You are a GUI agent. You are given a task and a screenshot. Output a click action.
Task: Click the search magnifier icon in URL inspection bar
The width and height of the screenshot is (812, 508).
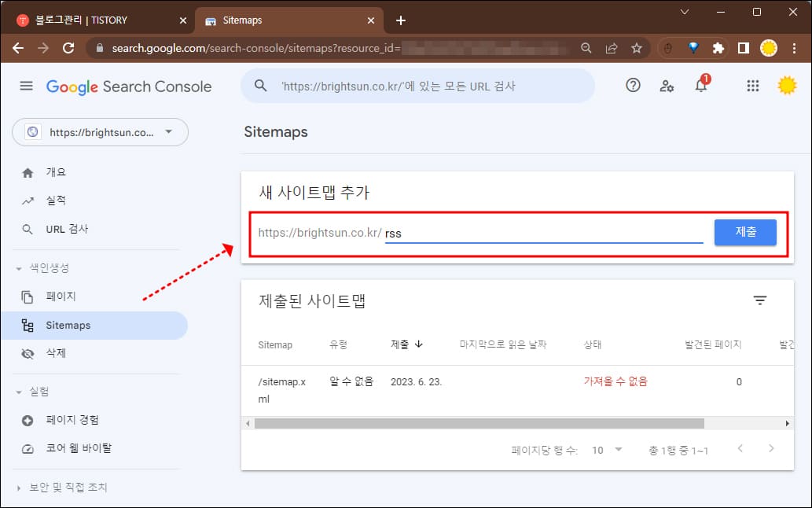pos(260,86)
